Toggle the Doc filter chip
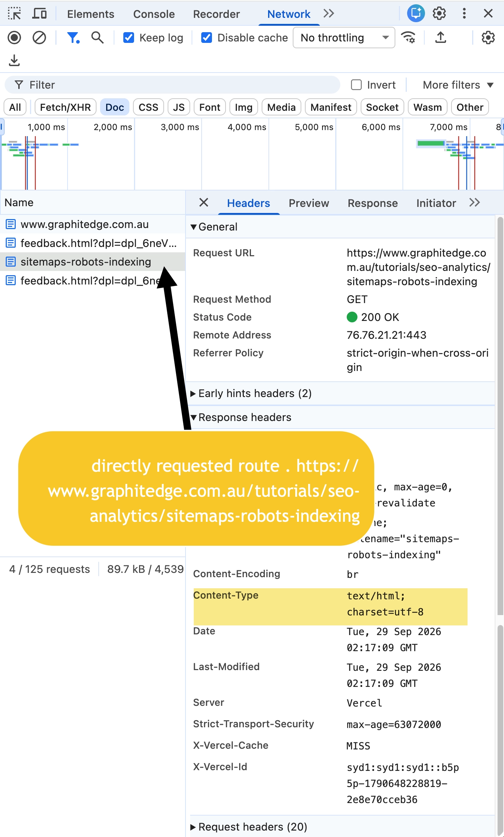Image resolution: width=504 pixels, height=837 pixels. click(x=115, y=107)
